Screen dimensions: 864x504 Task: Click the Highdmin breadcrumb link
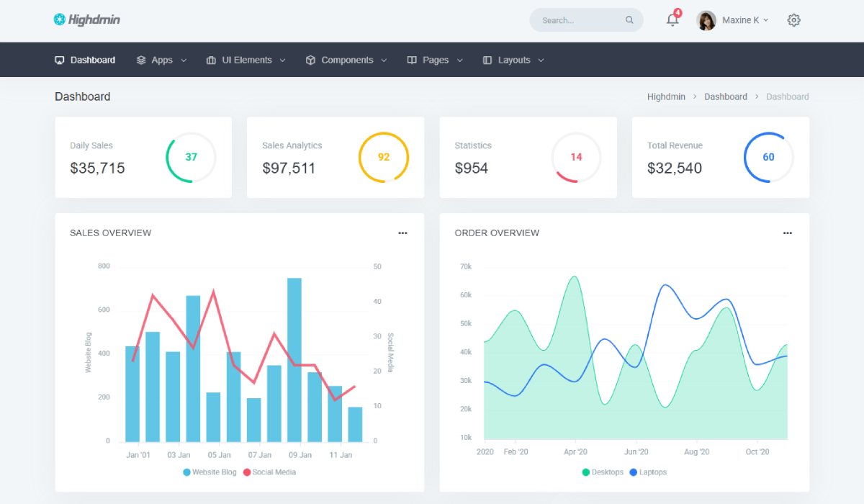click(x=666, y=96)
